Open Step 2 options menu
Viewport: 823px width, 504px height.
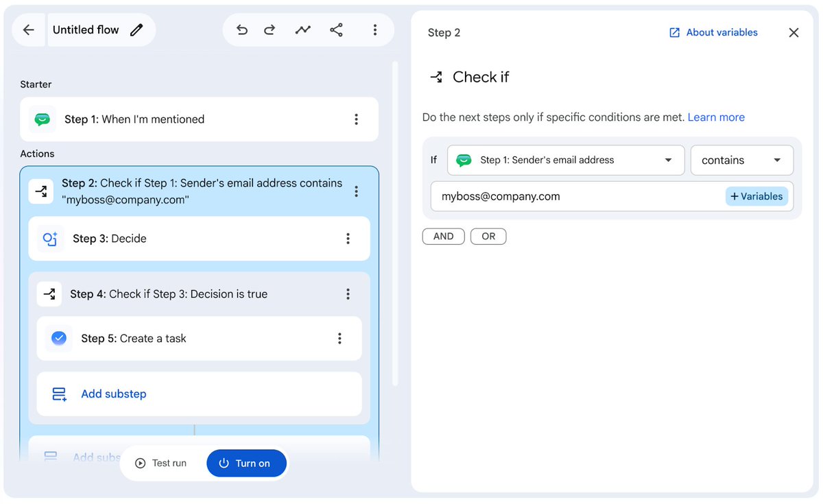356,191
